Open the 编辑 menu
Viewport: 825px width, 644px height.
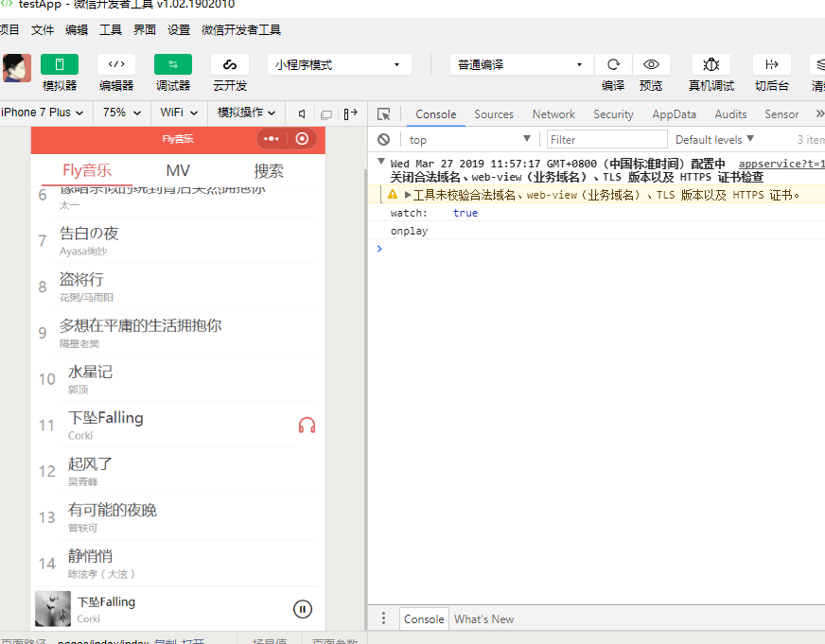tap(77, 30)
